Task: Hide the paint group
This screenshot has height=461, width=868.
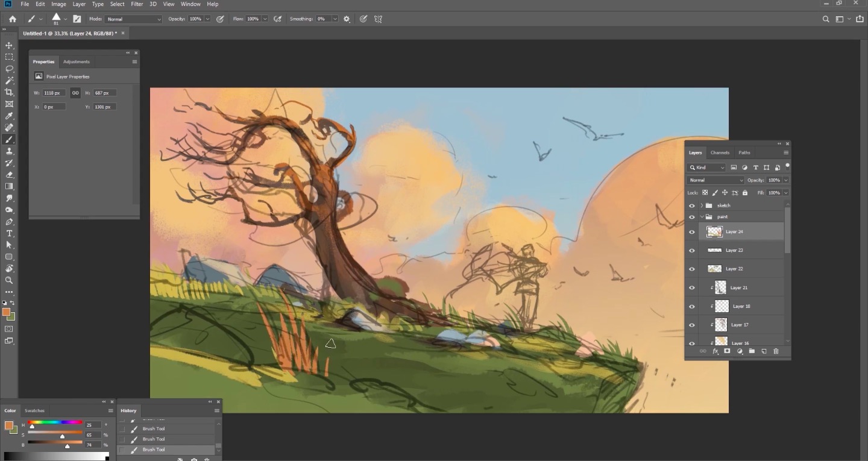Action: (x=691, y=216)
